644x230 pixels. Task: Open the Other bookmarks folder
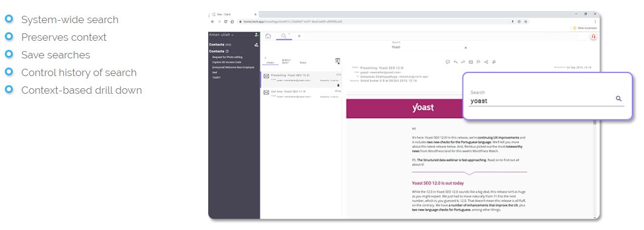585,28
